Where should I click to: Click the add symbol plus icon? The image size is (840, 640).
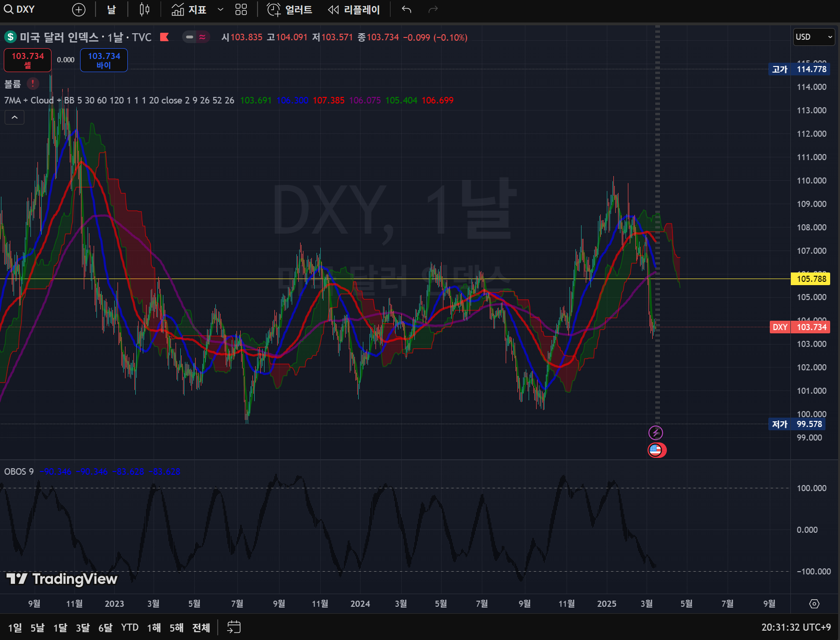point(79,9)
